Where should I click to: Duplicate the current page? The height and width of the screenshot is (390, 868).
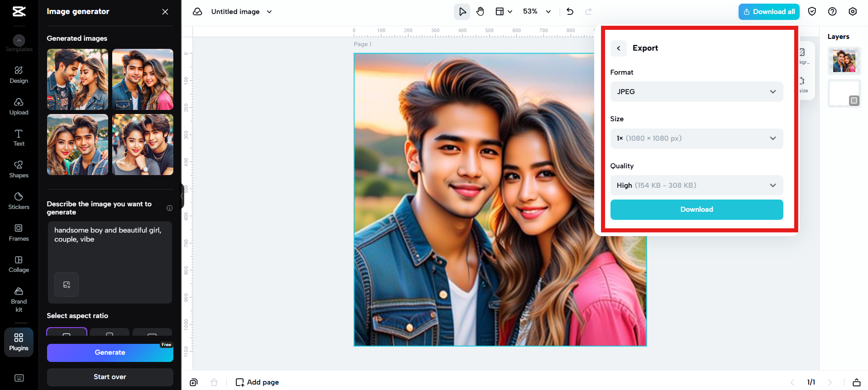[194, 382]
